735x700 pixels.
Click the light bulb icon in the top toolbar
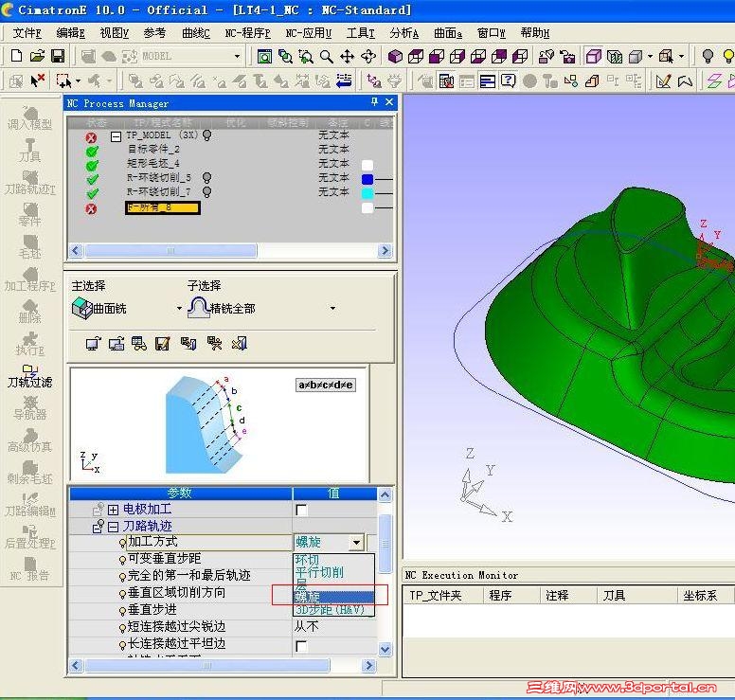(708, 57)
